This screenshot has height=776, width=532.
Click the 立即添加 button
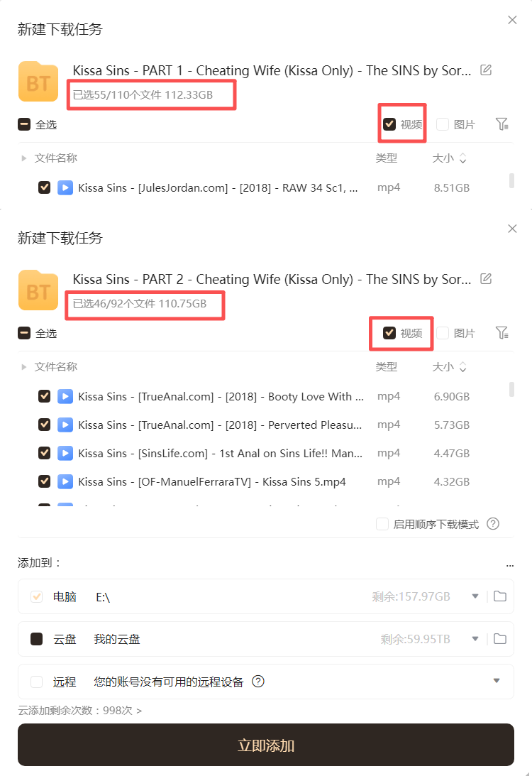[x=266, y=745]
